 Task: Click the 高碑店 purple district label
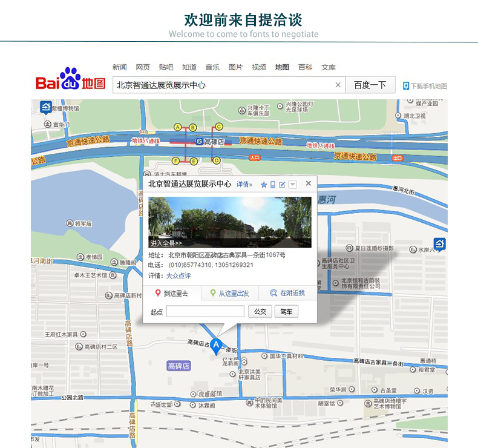pyautogui.click(x=178, y=366)
